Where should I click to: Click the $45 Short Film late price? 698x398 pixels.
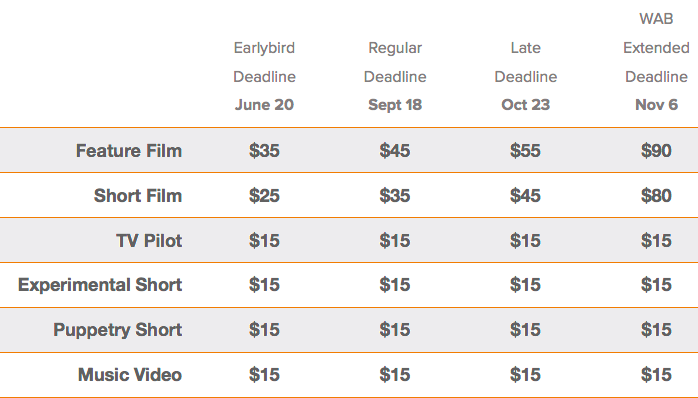tap(526, 195)
